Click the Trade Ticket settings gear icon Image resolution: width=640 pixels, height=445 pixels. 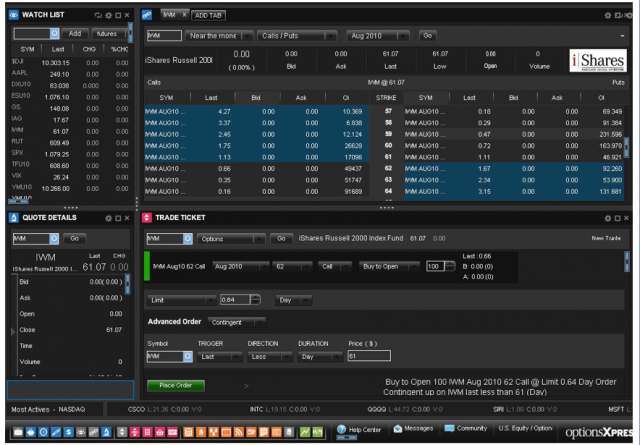coord(608,218)
